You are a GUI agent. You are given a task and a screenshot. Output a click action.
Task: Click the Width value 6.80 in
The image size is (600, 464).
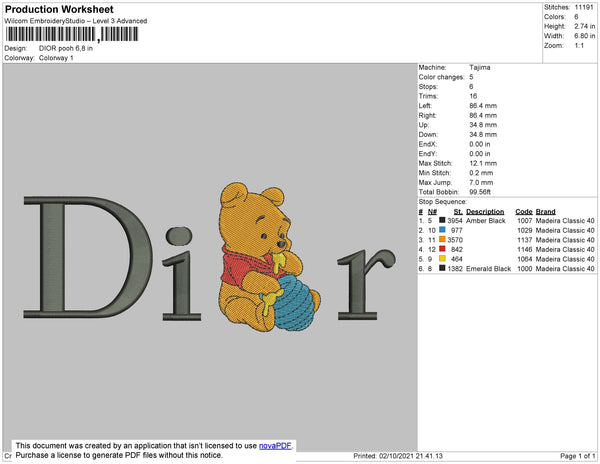click(x=585, y=36)
